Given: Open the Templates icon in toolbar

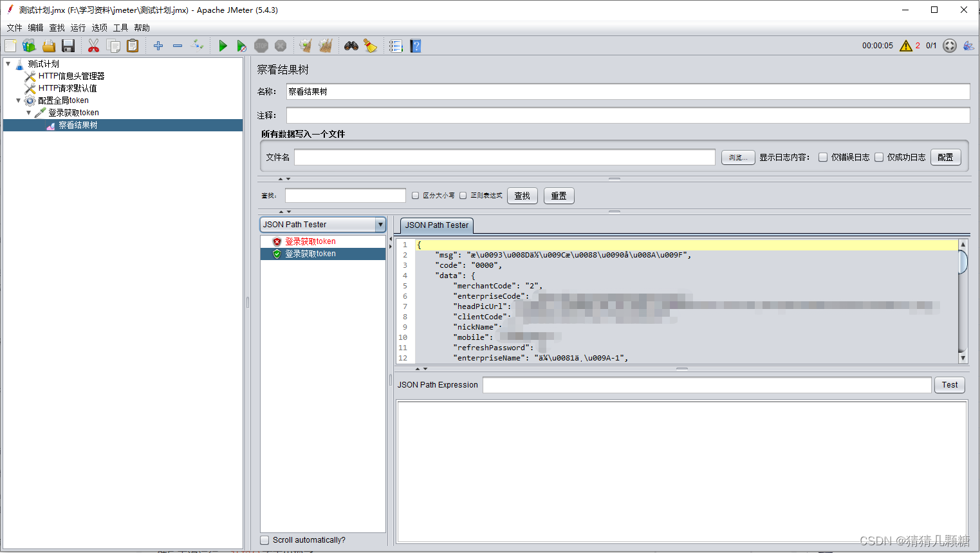Looking at the screenshot, I should click(29, 46).
